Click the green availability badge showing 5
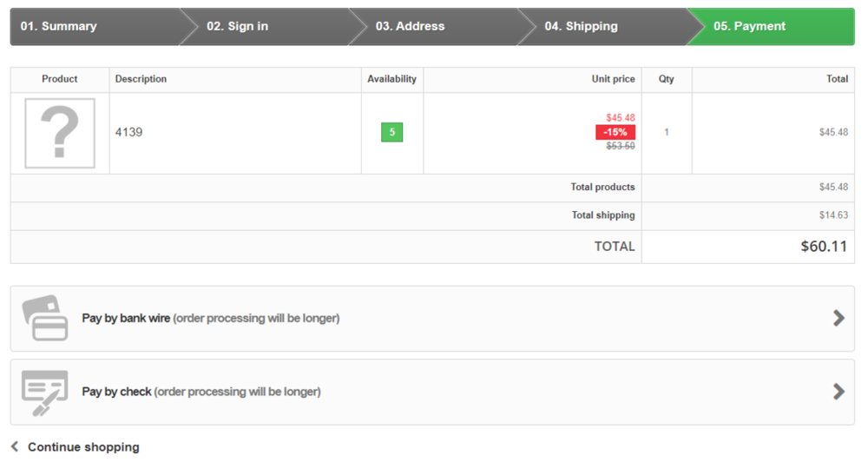The height and width of the screenshot is (462, 868). click(391, 132)
